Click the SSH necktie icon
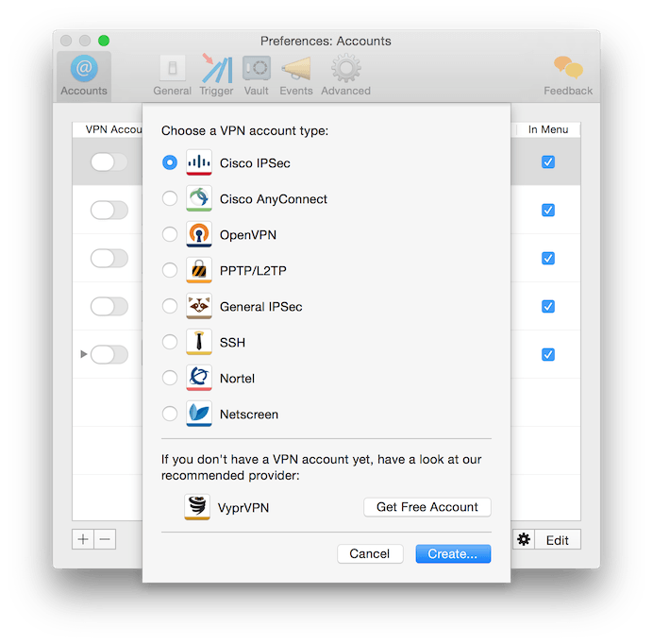This screenshot has width=653, height=644. [199, 342]
